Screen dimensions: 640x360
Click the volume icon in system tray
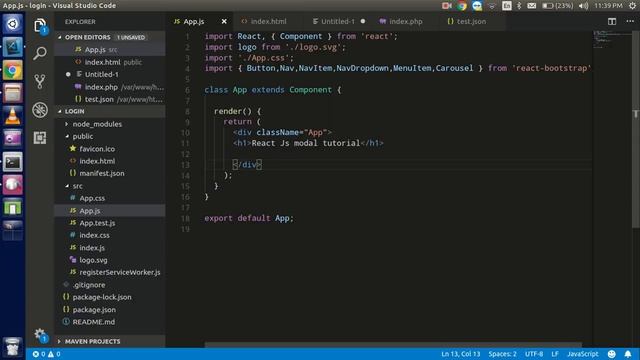pos(584,6)
